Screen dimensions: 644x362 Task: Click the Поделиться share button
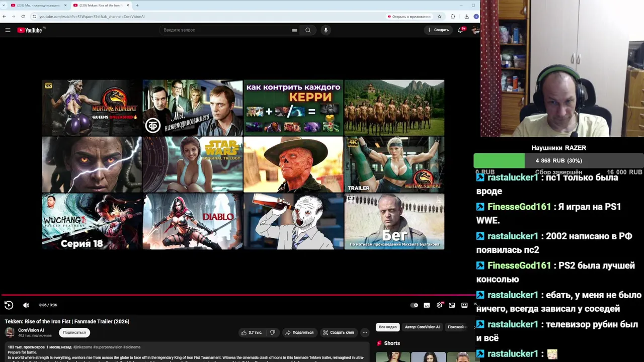tap(299, 332)
